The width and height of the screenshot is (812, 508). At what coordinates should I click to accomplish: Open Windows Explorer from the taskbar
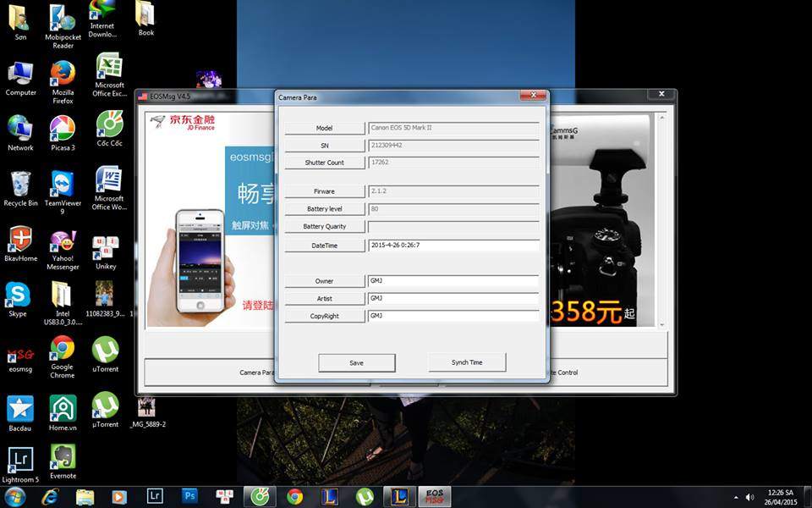pyautogui.click(x=85, y=497)
